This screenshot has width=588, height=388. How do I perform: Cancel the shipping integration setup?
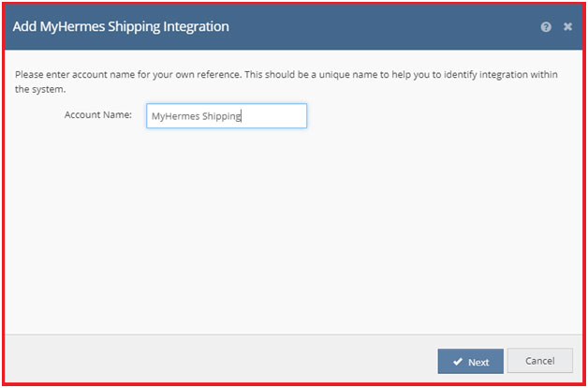[540, 361]
